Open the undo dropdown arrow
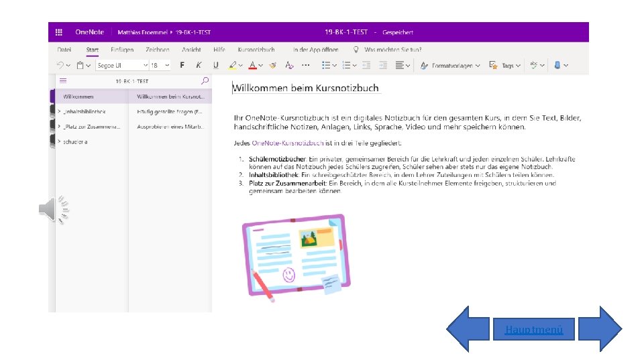Image resolution: width=644 pixels, height=362 pixels. 68,65
